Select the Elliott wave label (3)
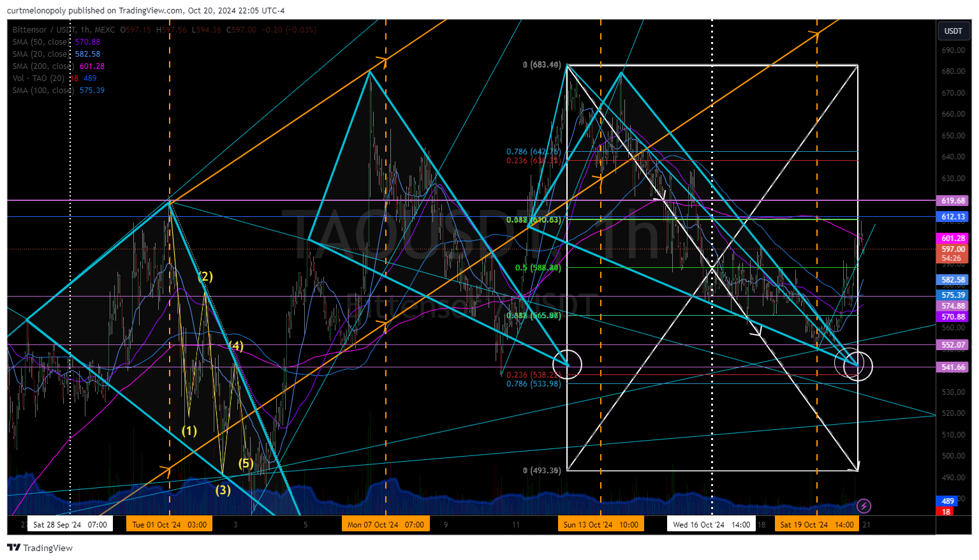Image resolution: width=979 pixels, height=560 pixels. coord(223,490)
